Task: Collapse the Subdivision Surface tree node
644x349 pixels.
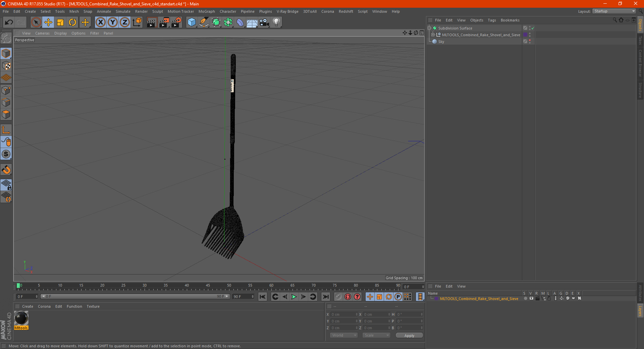Action: pos(429,28)
